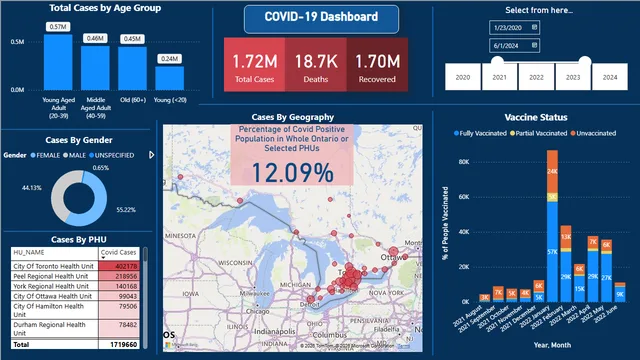Open the end date calendar picker icon
Image resolution: width=640 pixels, height=360 pixels.
pyautogui.click(x=534, y=45)
